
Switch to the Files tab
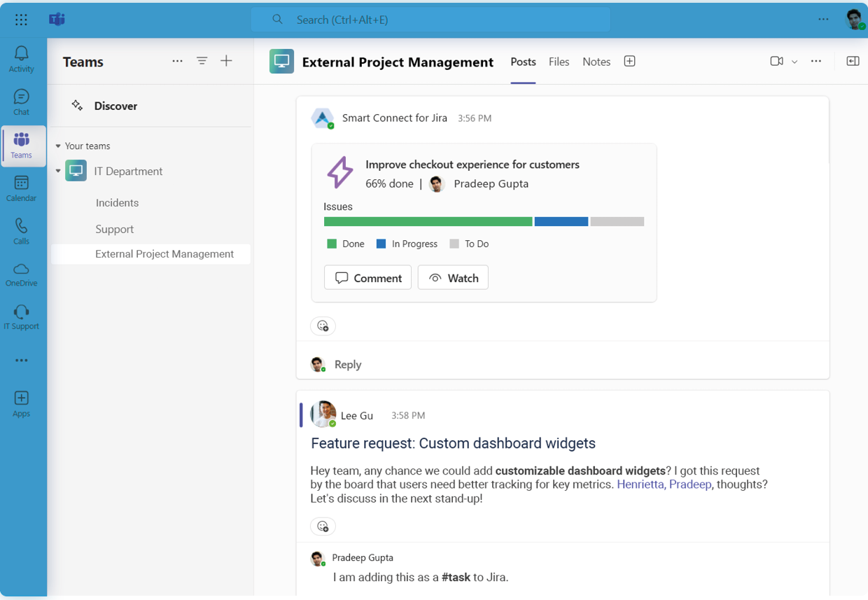(x=559, y=62)
